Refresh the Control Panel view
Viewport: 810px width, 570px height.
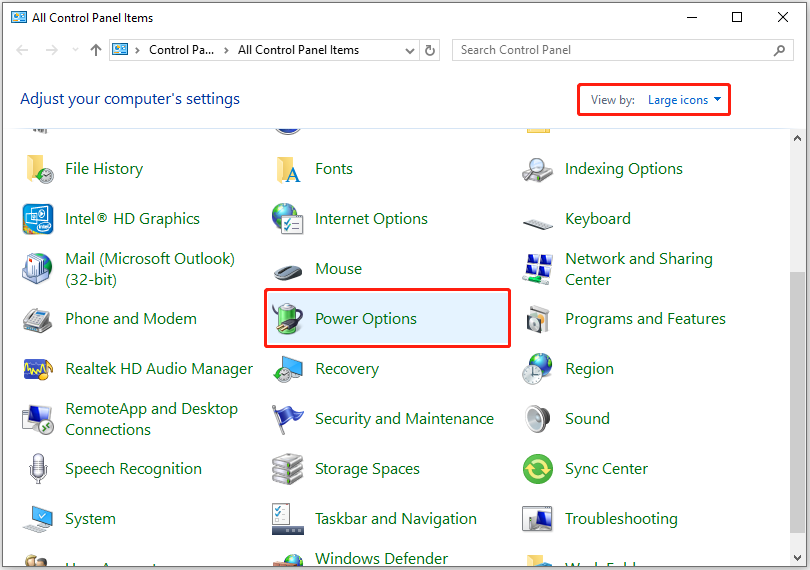tap(430, 51)
